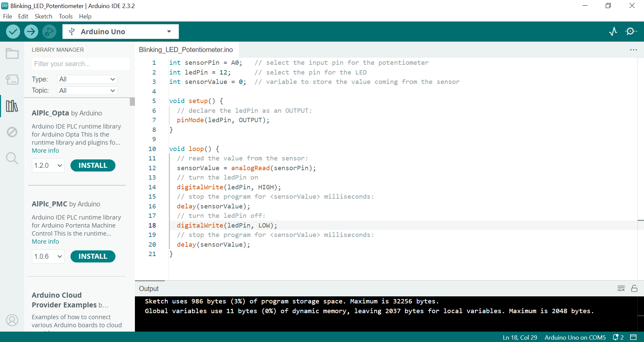Open the account profile icon
Viewport: 644px width, 342px height.
click(12, 320)
